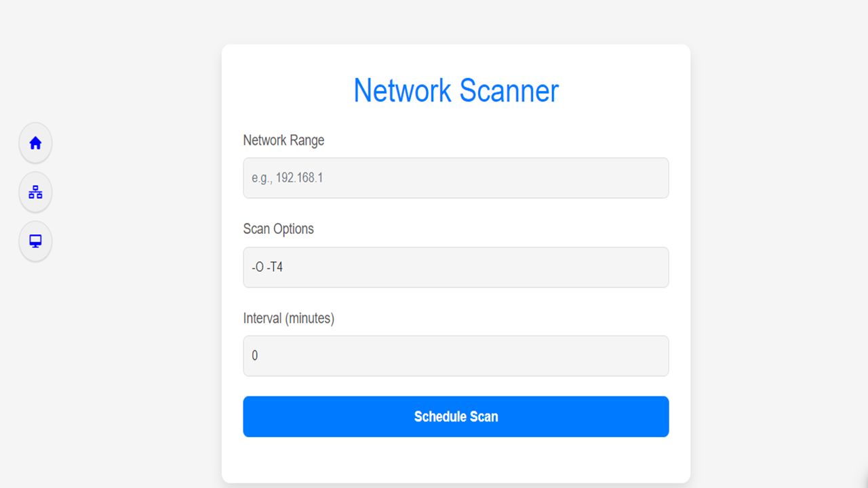Screen dimensions: 868x488
Task: Select the computer monitor sidebar icon
Action: point(35,241)
